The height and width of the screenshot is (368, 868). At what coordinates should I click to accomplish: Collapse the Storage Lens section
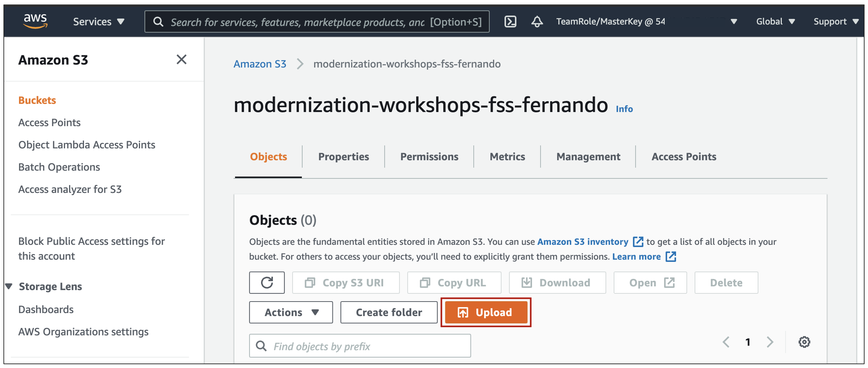(9, 286)
